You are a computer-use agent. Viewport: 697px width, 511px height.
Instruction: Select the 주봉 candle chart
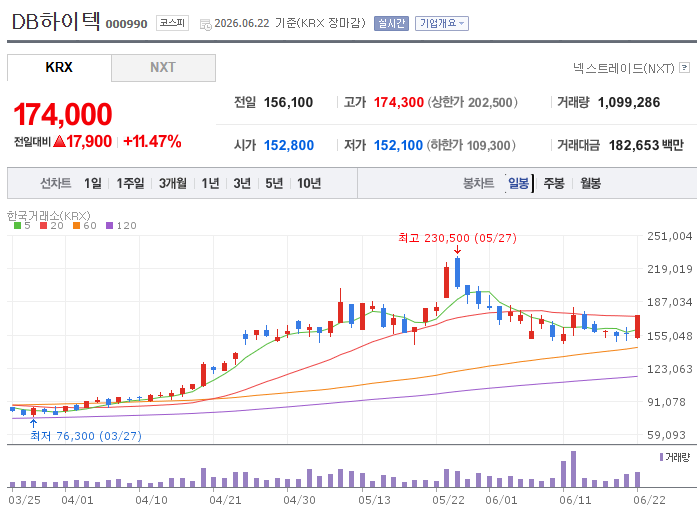[x=554, y=183]
